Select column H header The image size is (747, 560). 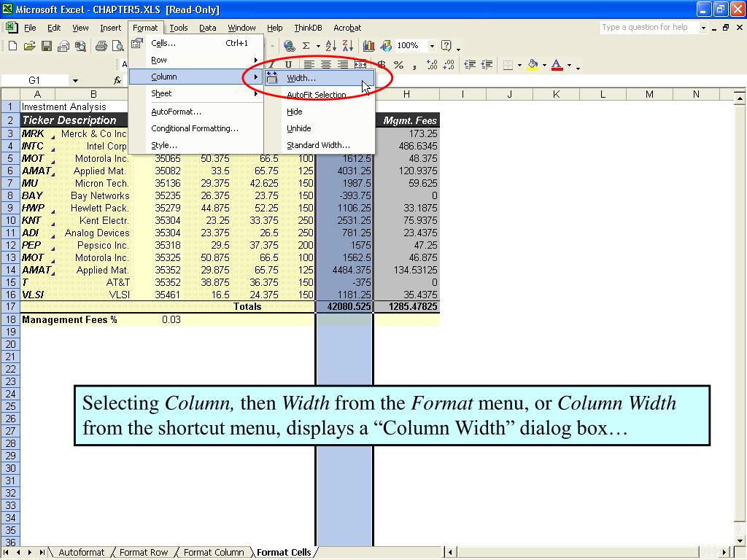pyautogui.click(x=406, y=94)
